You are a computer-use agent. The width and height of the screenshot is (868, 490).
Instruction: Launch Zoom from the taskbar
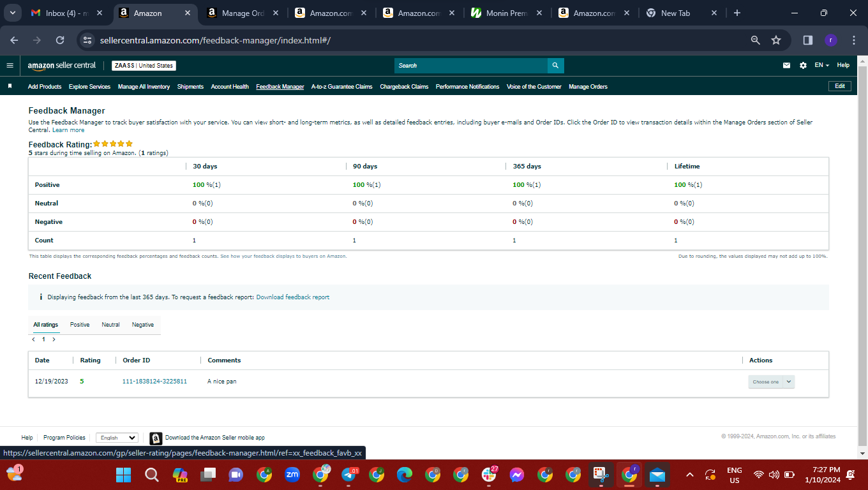point(292,475)
